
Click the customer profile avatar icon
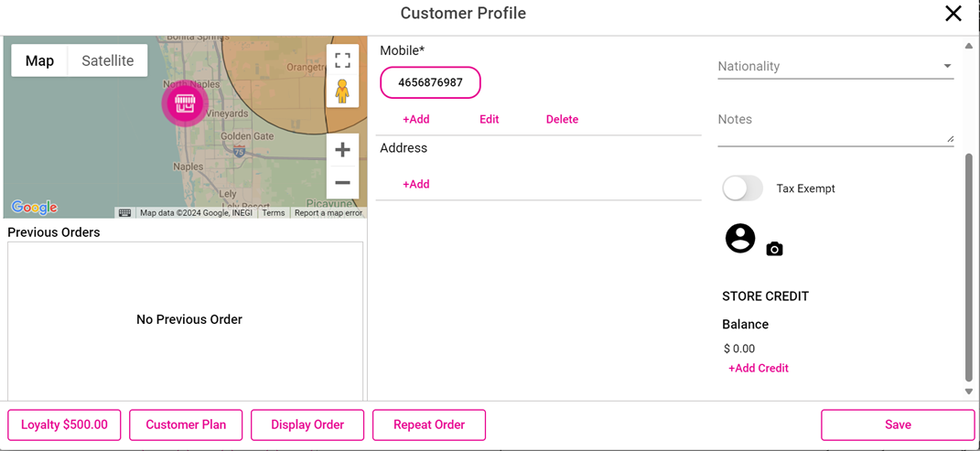[740, 238]
